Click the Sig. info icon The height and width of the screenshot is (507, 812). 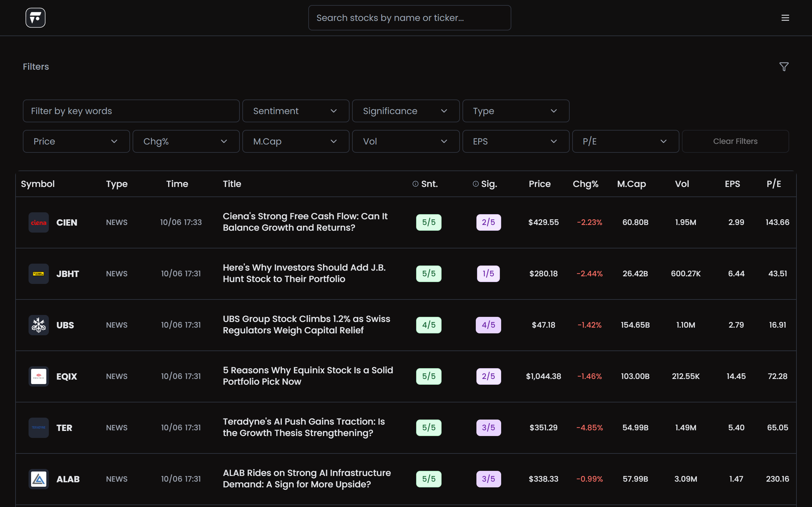click(x=475, y=184)
